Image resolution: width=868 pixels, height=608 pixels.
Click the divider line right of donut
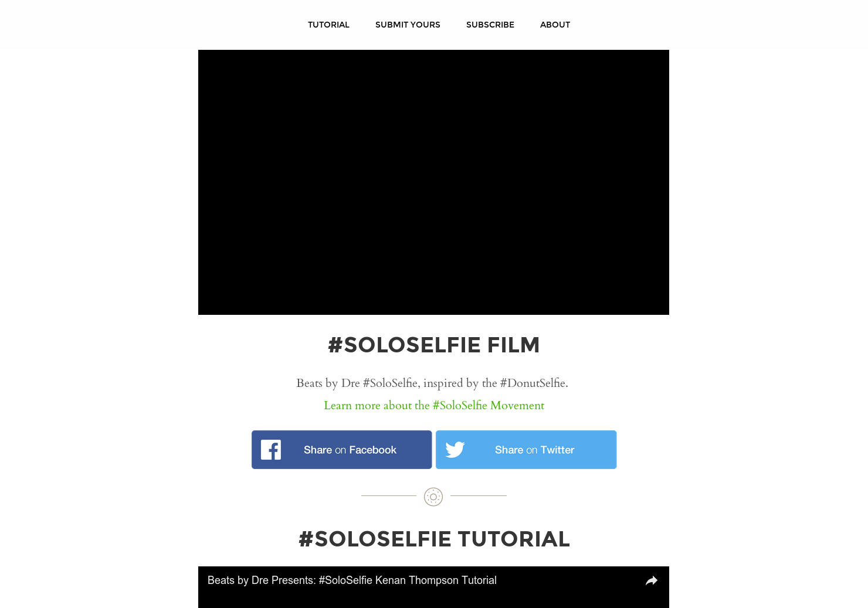pyautogui.click(x=479, y=495)
